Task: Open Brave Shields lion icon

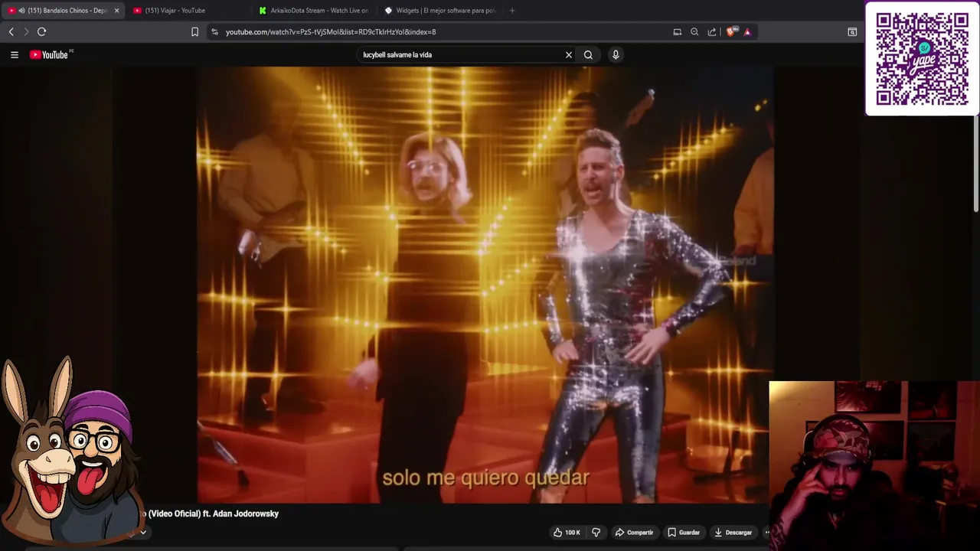Action: 730,31
